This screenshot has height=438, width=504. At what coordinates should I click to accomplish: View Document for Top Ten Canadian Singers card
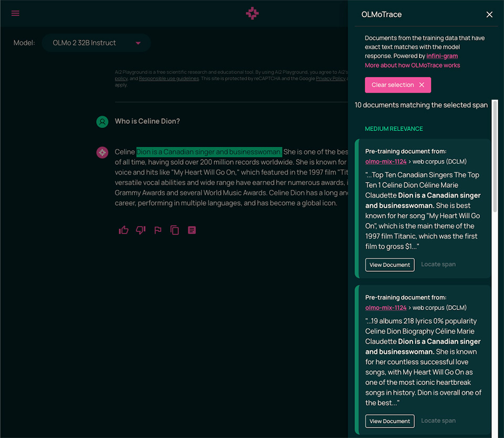click(390, 264)
